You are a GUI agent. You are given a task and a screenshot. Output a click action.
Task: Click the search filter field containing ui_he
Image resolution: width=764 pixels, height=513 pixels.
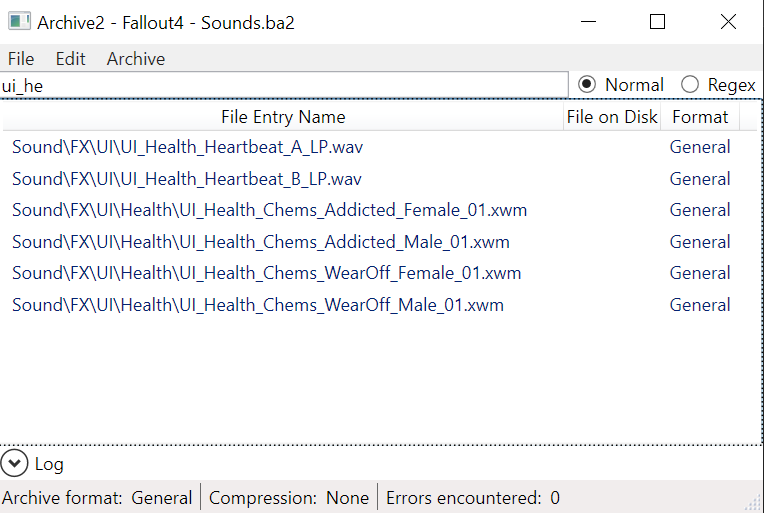coord(284,86)
